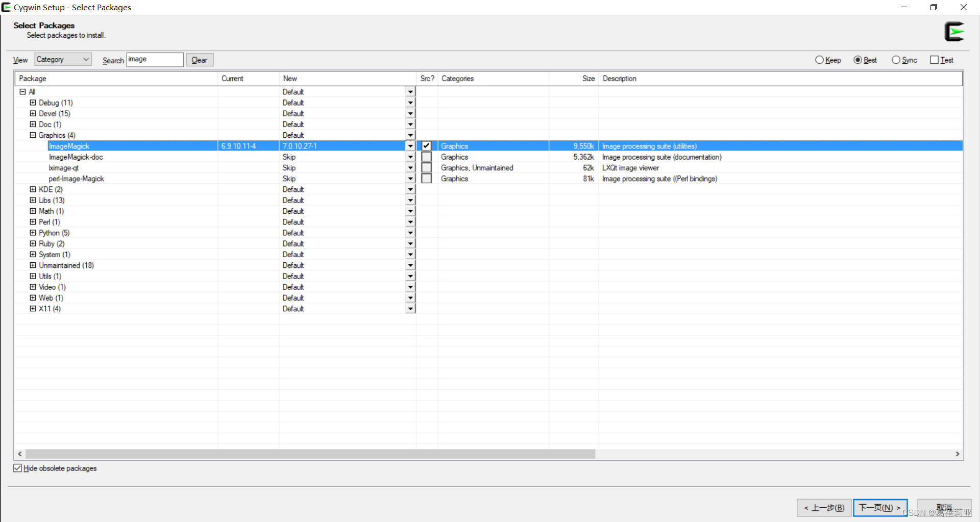This screenshot has height=522, width=980.
Task: Expand the Perl (1) category
Action: pyautogui.click(x=33, y=222)
